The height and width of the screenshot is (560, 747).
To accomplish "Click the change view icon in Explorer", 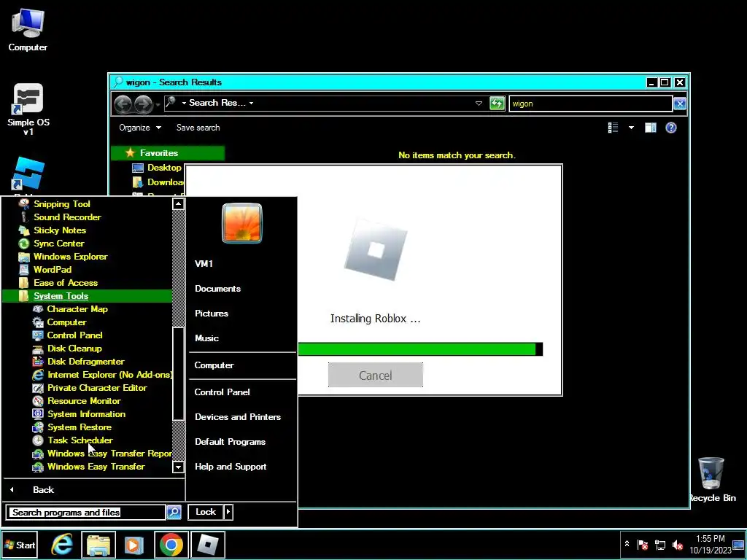I will click(x=613, y=128).
